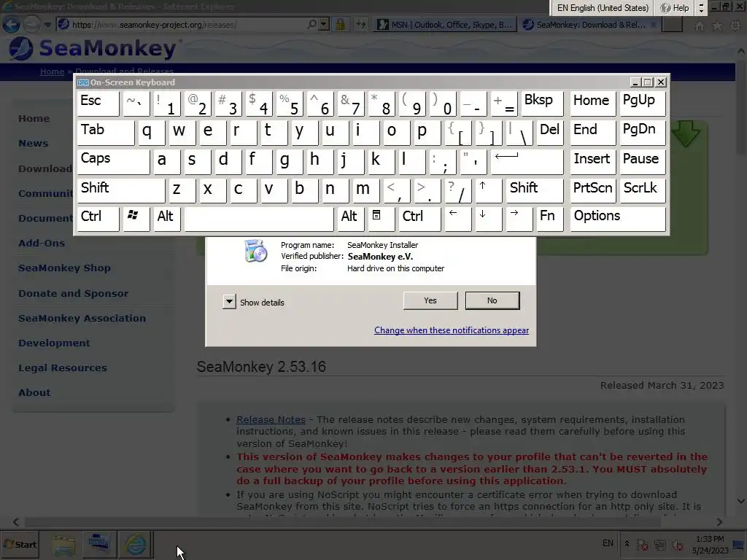Screen dimensions: 747x560
Task: Open Donate and Sponsor sidebar link
Action: tap(74, 293)
